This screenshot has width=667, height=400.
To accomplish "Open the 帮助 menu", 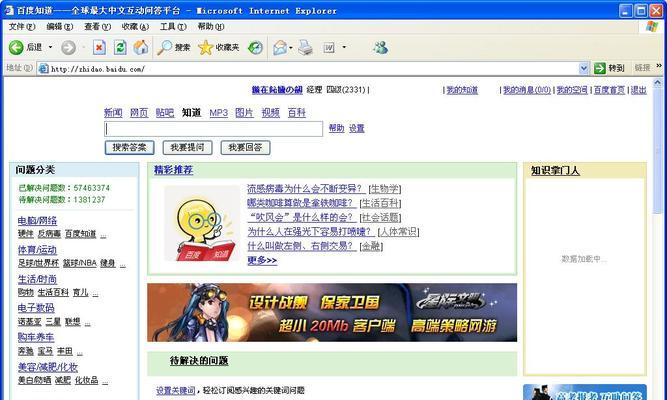I will click(x=211, y=26).
